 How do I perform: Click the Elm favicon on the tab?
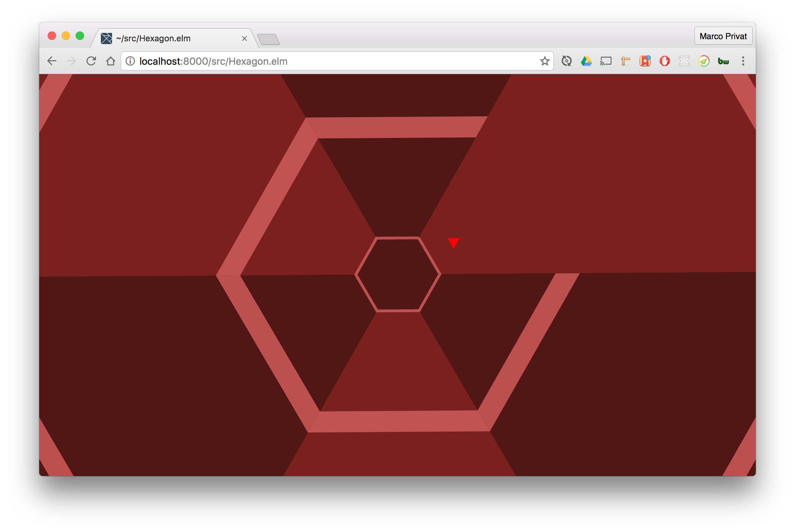click(x=106, y=38)
